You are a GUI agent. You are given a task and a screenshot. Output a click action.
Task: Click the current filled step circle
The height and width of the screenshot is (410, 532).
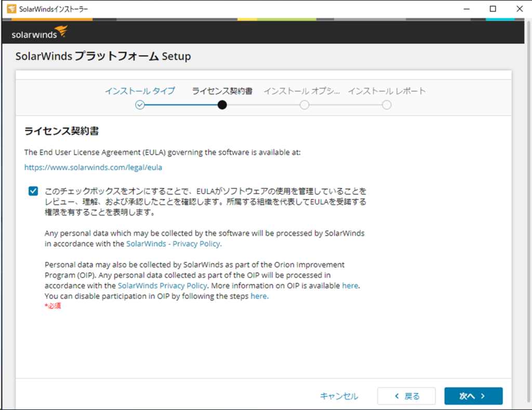tap(222, 105)
